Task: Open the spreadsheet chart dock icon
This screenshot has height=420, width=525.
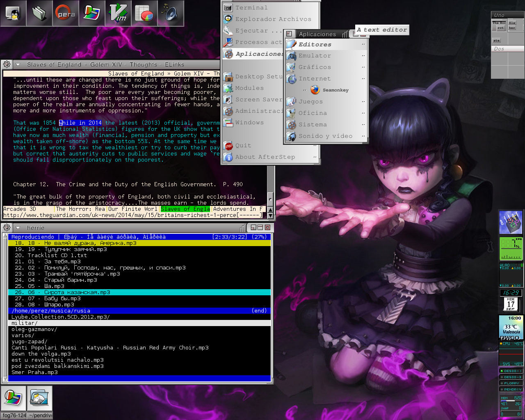Action: click(144, 13)
